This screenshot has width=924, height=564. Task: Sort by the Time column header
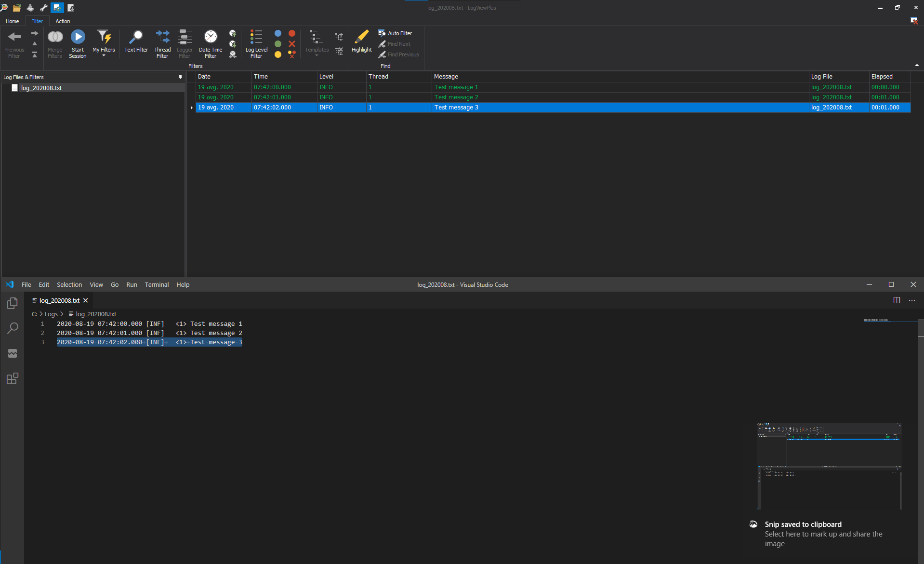pos(284,77)
